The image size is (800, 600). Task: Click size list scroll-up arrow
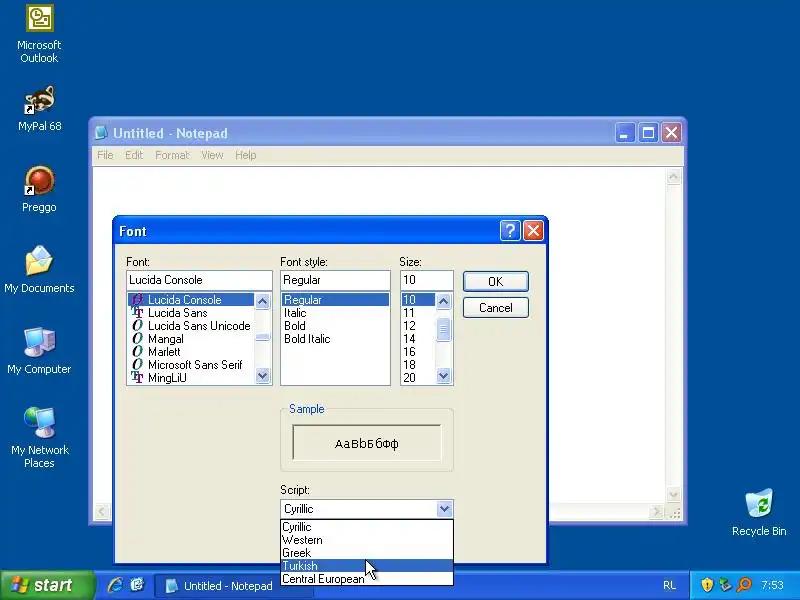444,301
